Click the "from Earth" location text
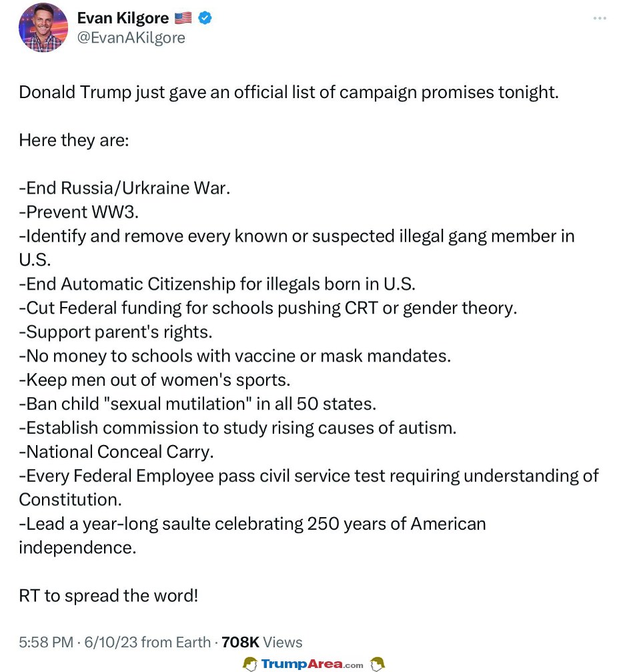The width and height of the screenshot is (627, 672). coord(176,642)
